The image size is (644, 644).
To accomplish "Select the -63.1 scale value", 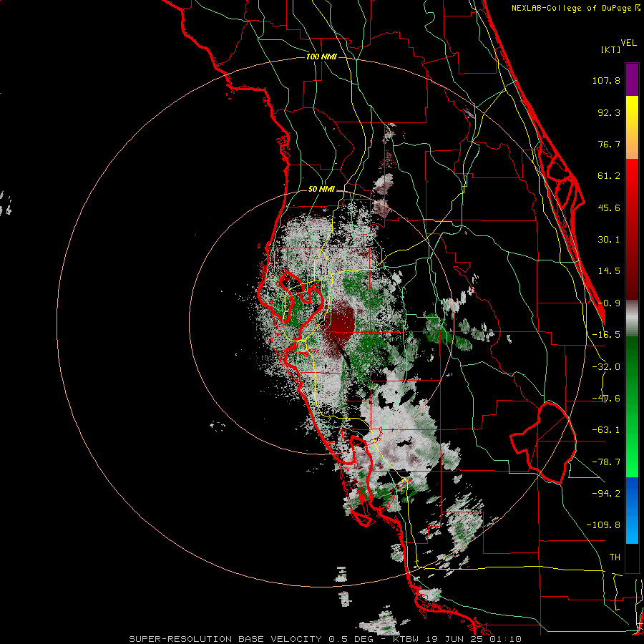I will 606,430.
